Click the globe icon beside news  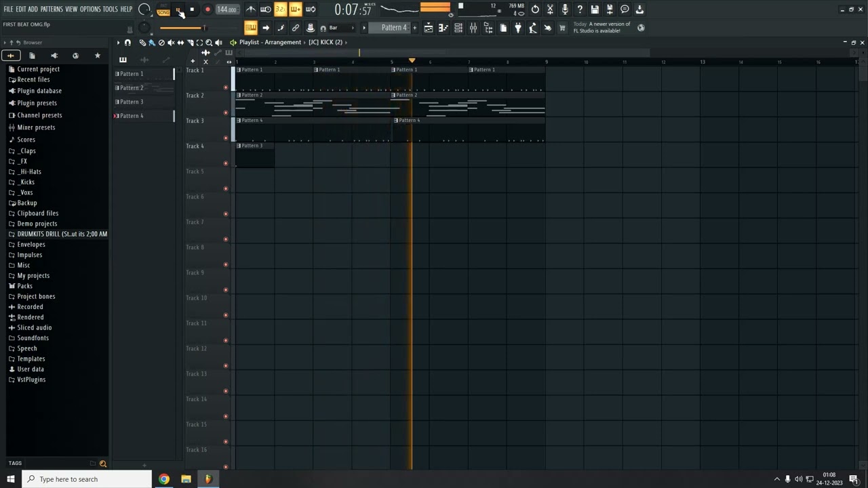click(641, 28)
